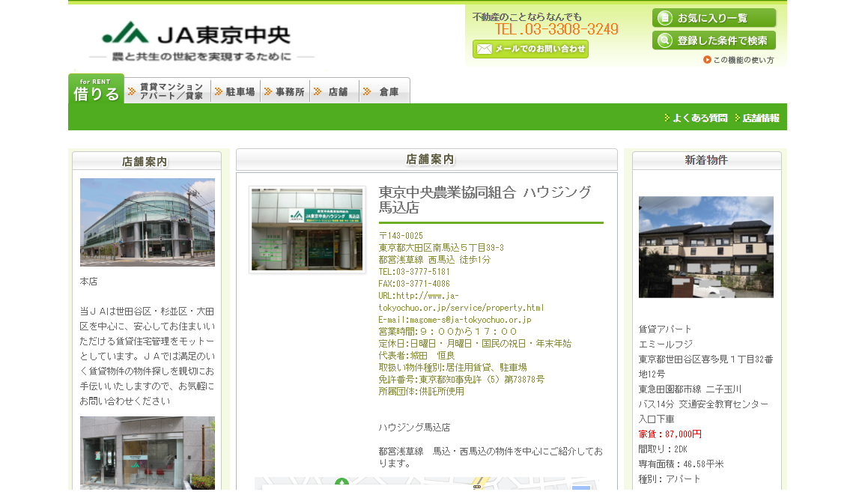Click the 賃貸アパート text in 新着物件
This screenshot has height=492, width=868.
pyautogui.click(x=665, y=329)
